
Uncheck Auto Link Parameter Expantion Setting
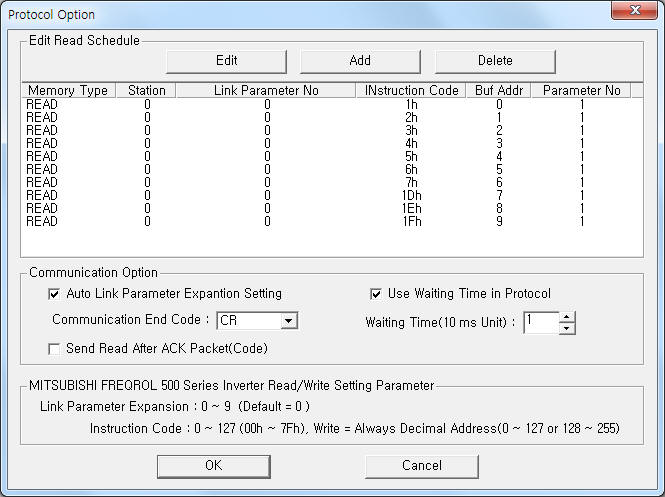click(54, 294)
